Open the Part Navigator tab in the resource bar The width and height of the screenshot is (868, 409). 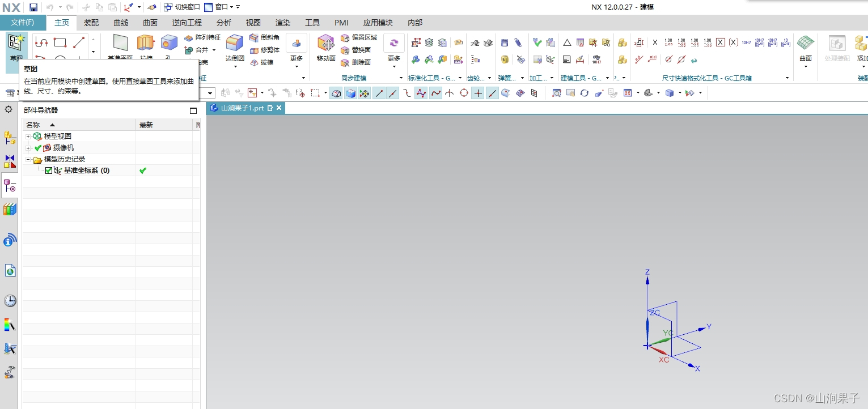(10, 185)
